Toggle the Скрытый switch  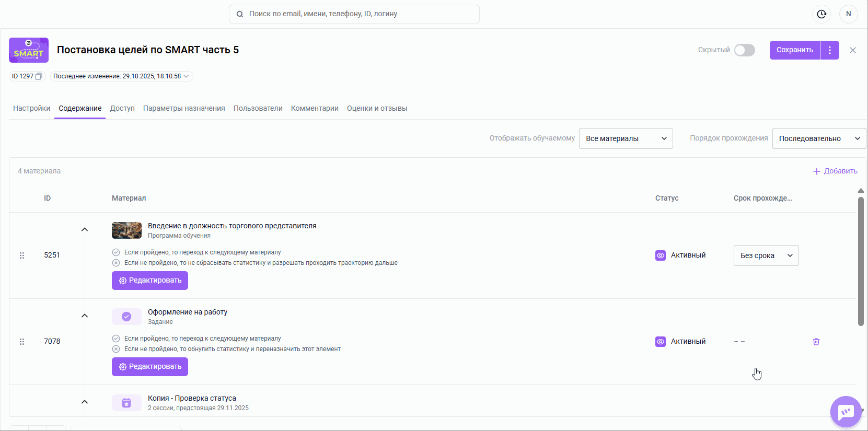click(x=745, y=50)
